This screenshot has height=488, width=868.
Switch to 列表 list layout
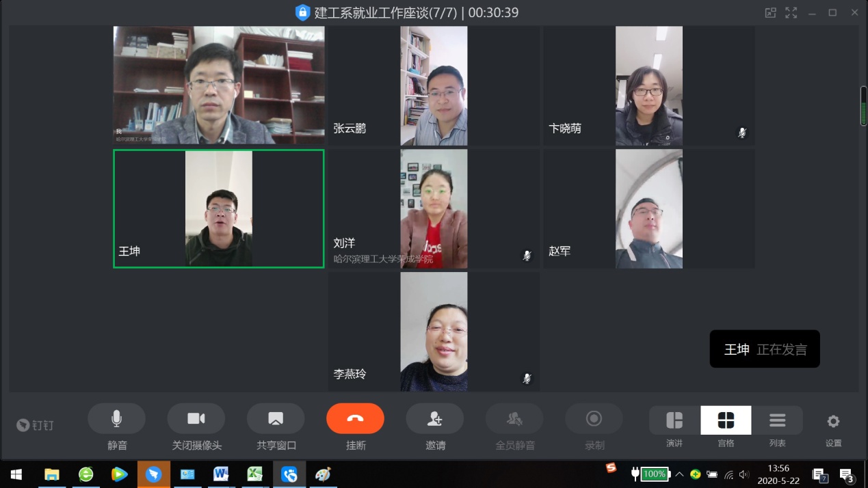777,420
